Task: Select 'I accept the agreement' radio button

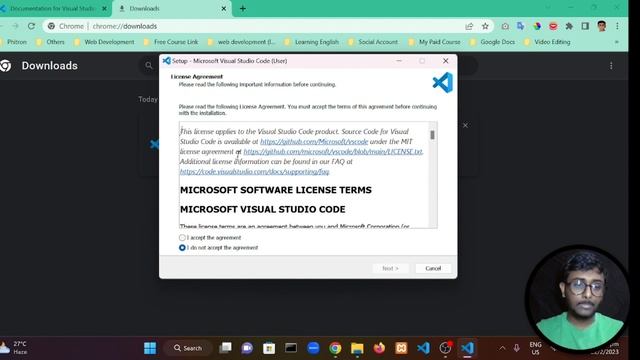Action: tap(182, 238)
